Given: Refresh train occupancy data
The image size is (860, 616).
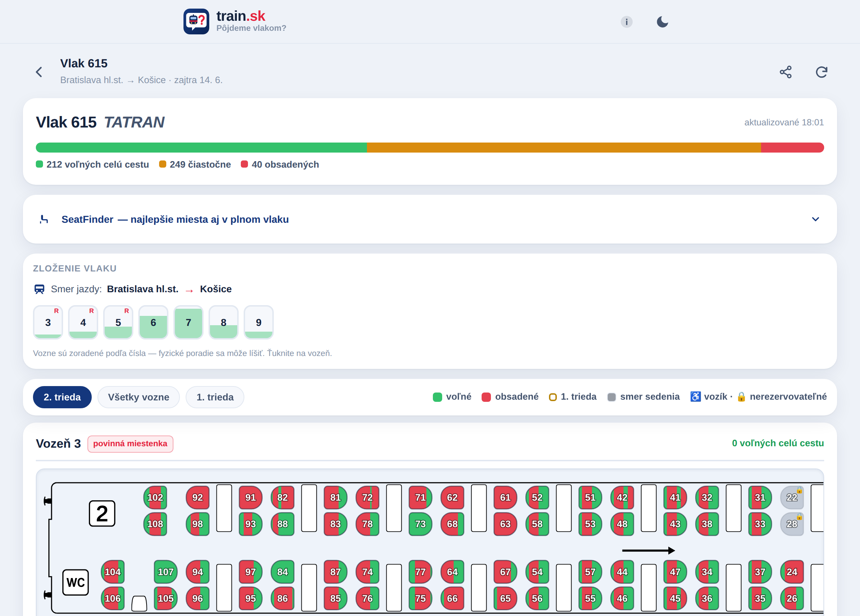Looking at the screenshot, I should click(x=821, y=72).
